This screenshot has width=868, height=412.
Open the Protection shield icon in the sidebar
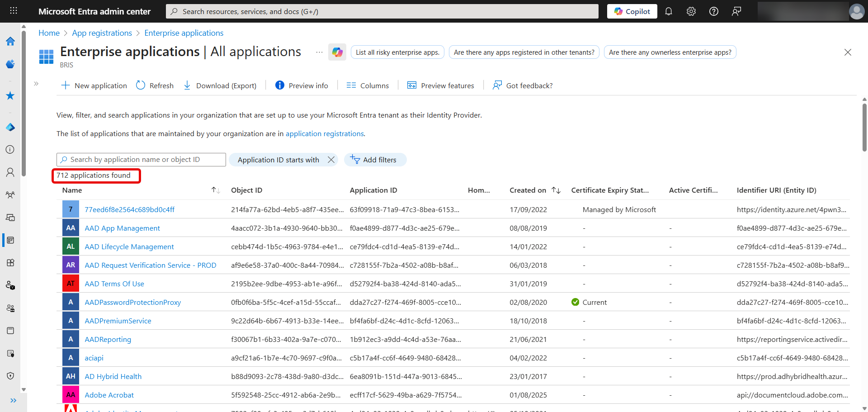tap(10, 375)
